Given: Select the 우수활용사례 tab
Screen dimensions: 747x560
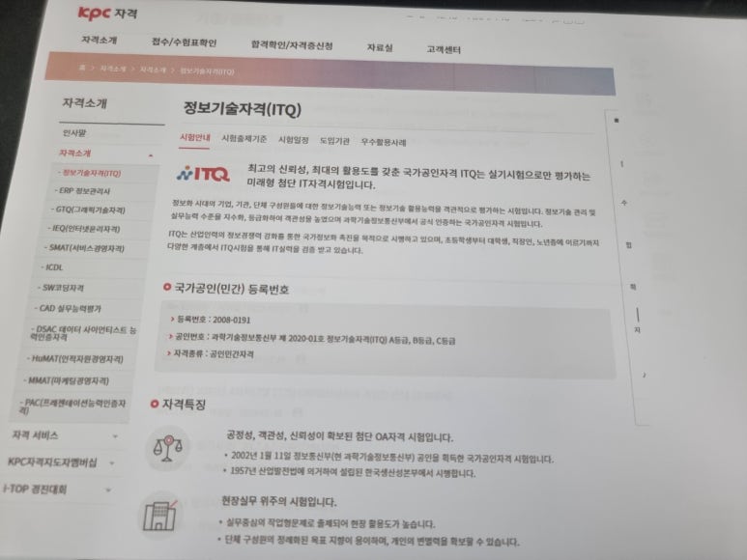Looking at the screenshot, I should pos(384,142).
